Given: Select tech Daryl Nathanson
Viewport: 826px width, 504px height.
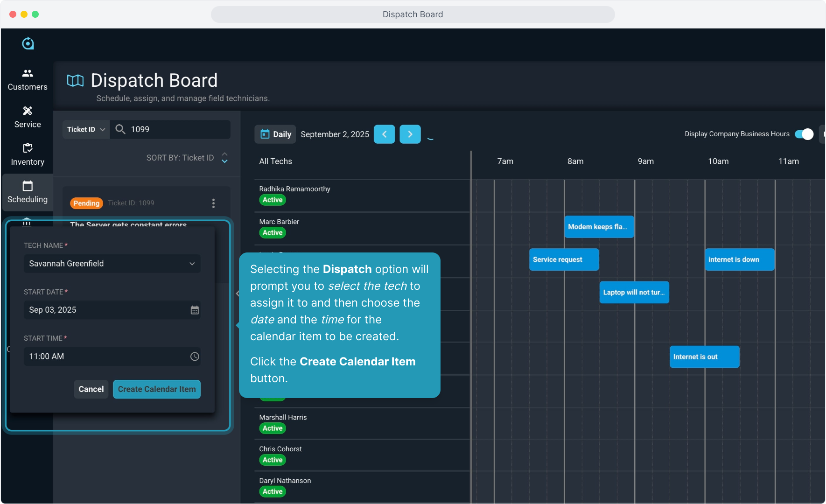Looking at the screenshot, I should click(x=285, y=481).
